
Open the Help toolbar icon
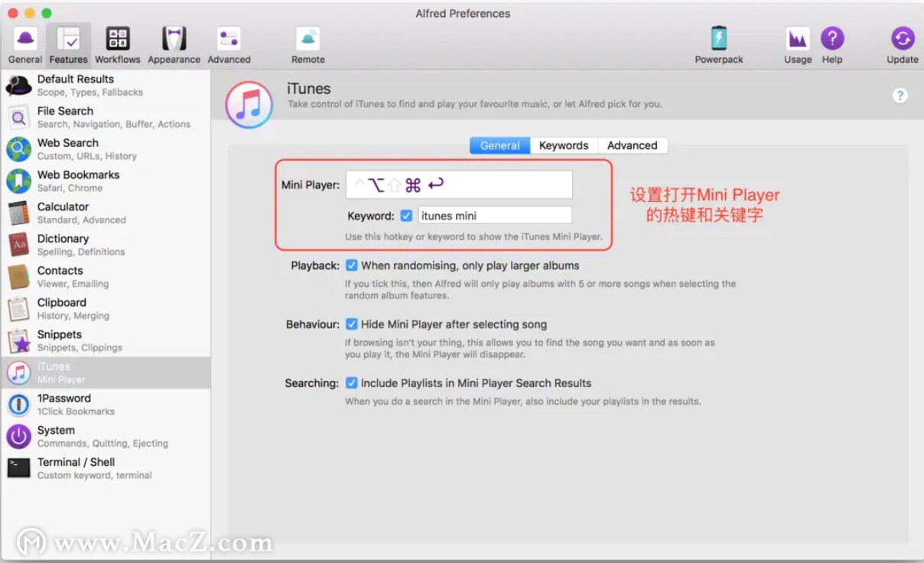pos(832,38)
